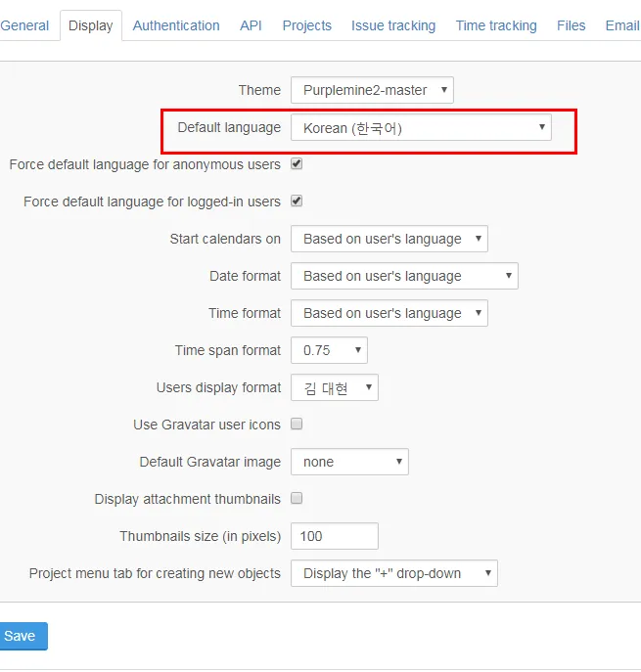Click the Force default language for anonymous users label
The image size is (641, 672).
145,164
